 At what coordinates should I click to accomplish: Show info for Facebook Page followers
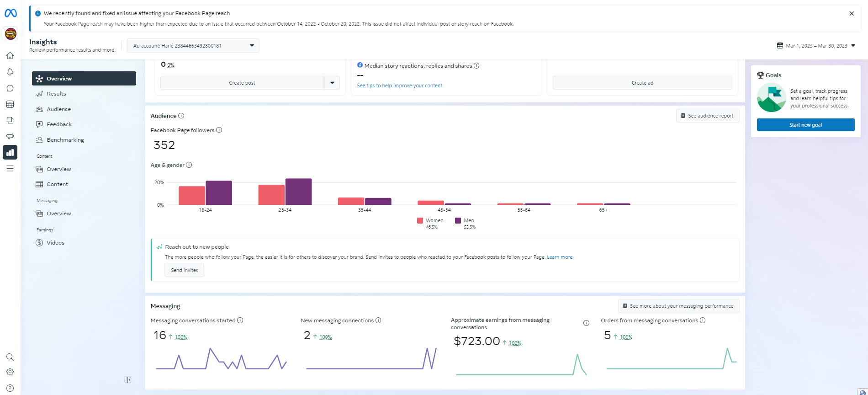click(219, 130)
